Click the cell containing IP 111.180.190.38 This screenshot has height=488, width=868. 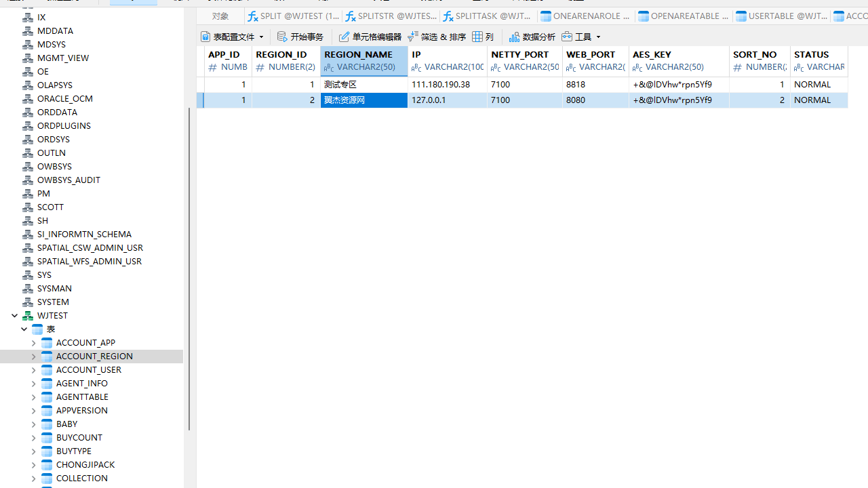(x=447, y=85)
